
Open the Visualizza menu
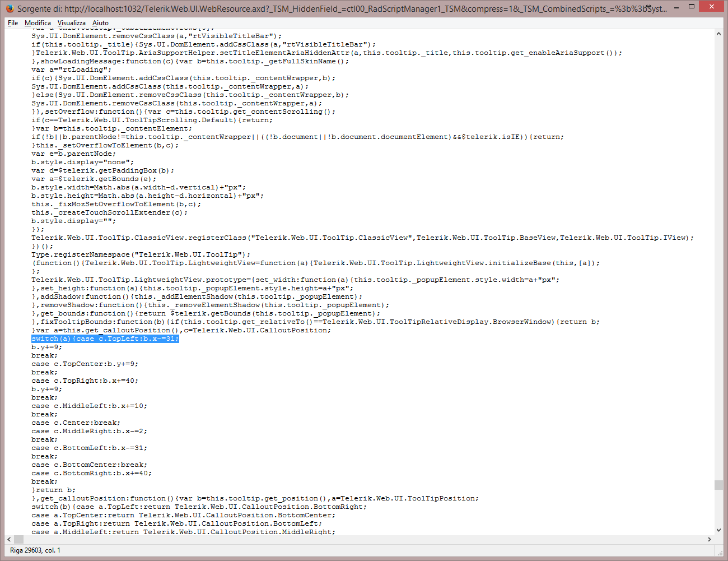click(72, 23)
